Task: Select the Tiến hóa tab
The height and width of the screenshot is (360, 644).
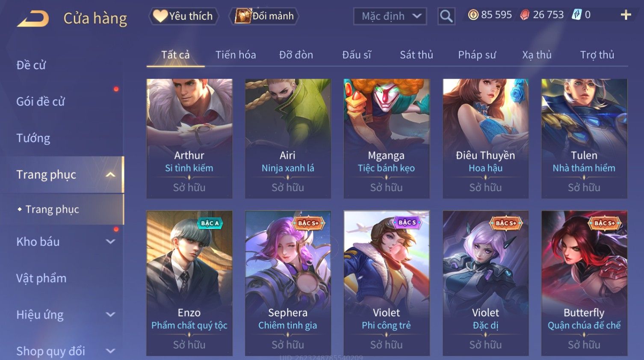Action: tap(236, 55)
